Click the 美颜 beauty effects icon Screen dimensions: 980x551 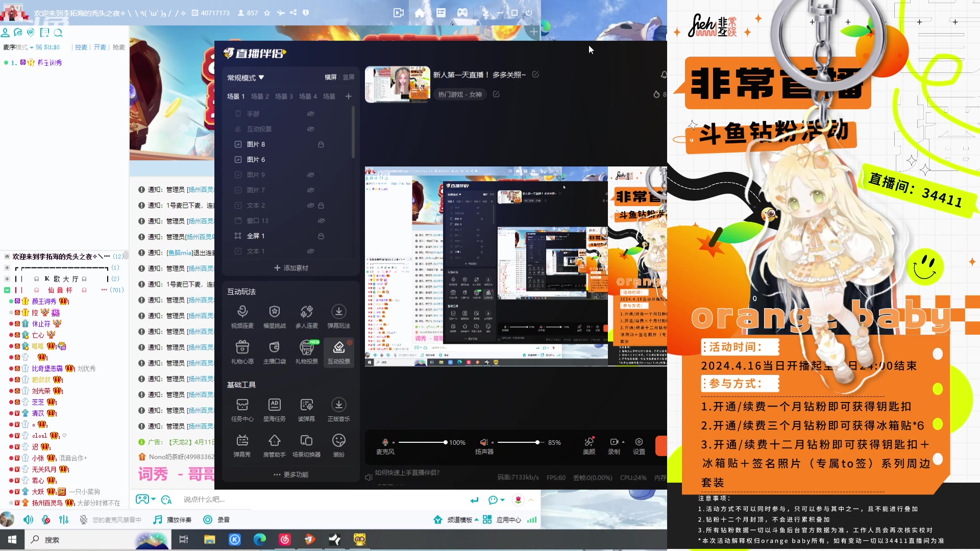tap(589, 445)
